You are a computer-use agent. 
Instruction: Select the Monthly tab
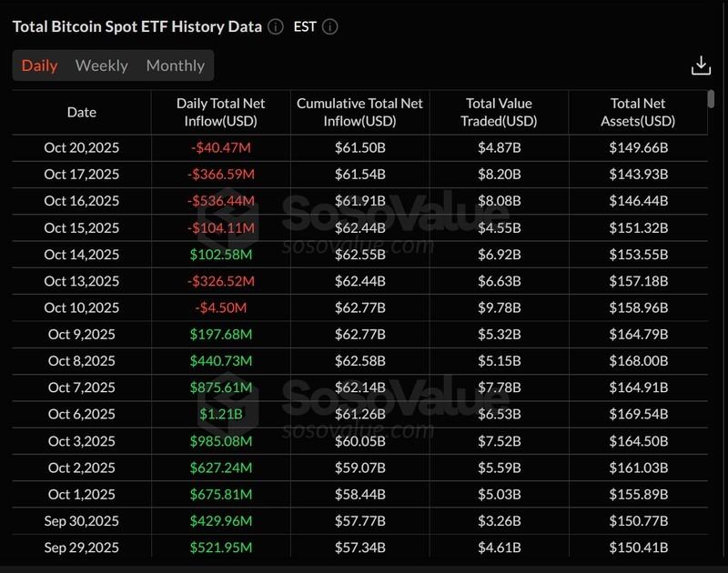pos(176,65)
